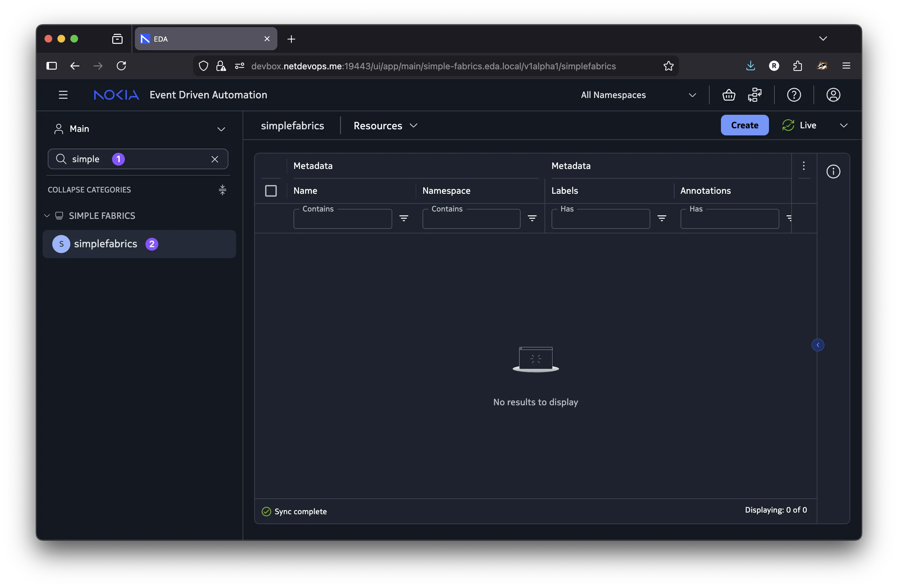The width and height of the screenshot is (898, 588).
Task: Check the select-all rows checkbox
Action: [x=271, y=191]
